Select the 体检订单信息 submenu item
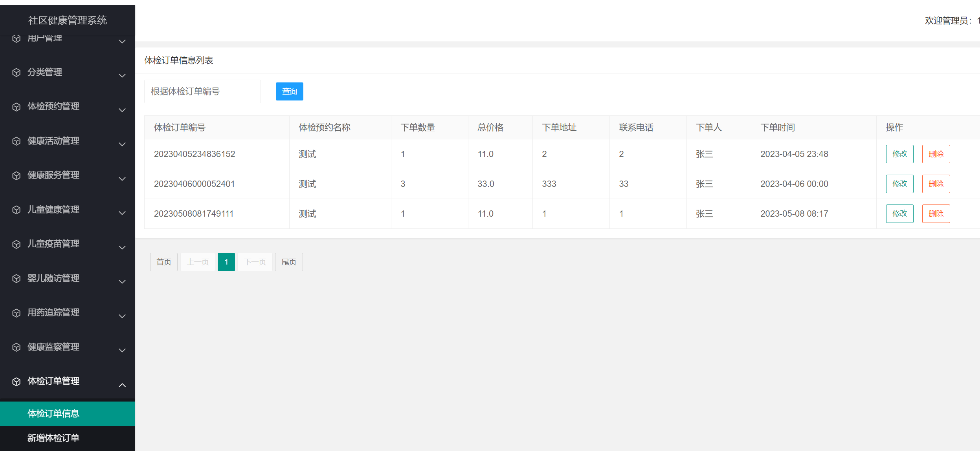 53,413
